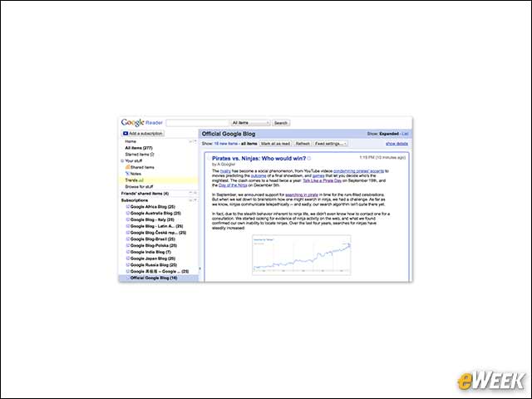
Task: Click the feed icon of Google Blog - Italy
Action: click(128, 219)
